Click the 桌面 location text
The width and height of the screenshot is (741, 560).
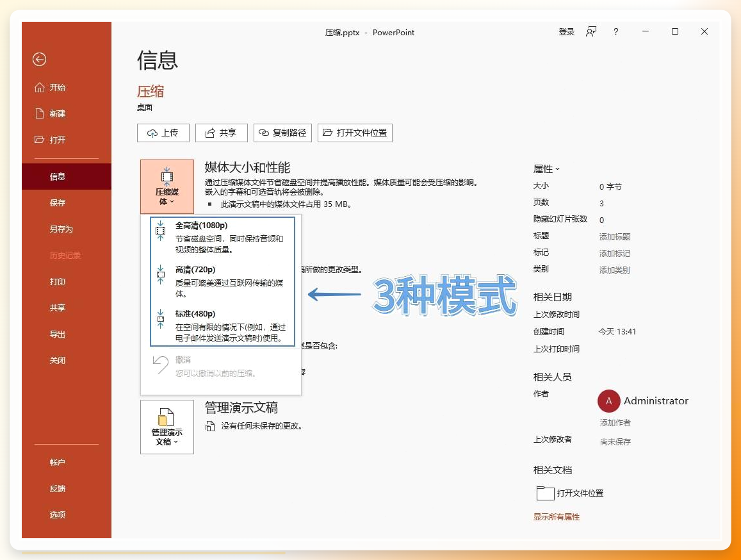(145, 108)
